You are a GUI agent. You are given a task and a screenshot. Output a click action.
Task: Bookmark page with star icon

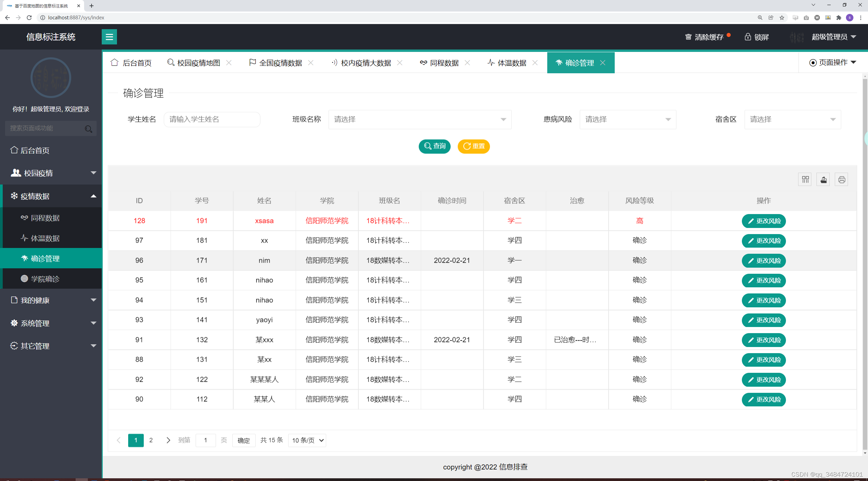(782, 18)
